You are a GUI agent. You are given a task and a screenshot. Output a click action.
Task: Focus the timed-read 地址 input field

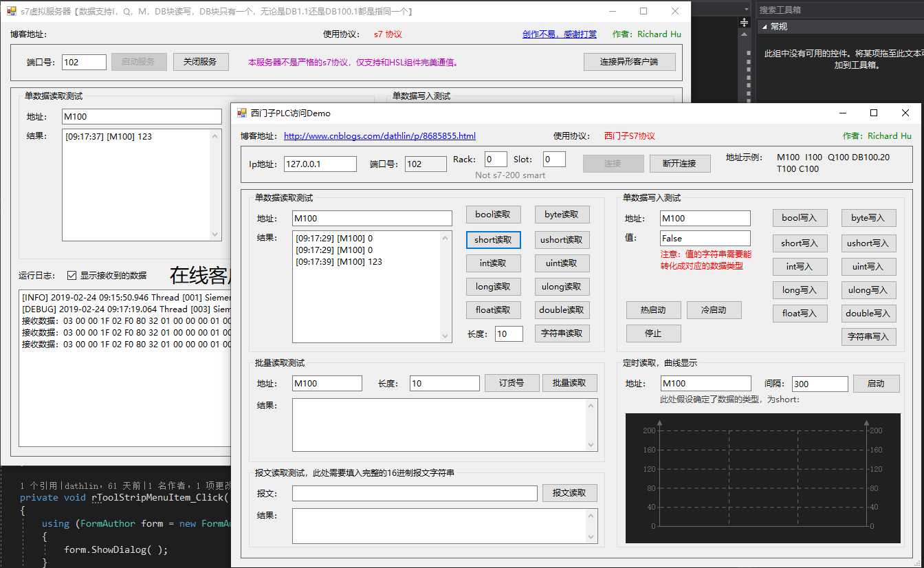pyautogui.click(x=706, y=384)
